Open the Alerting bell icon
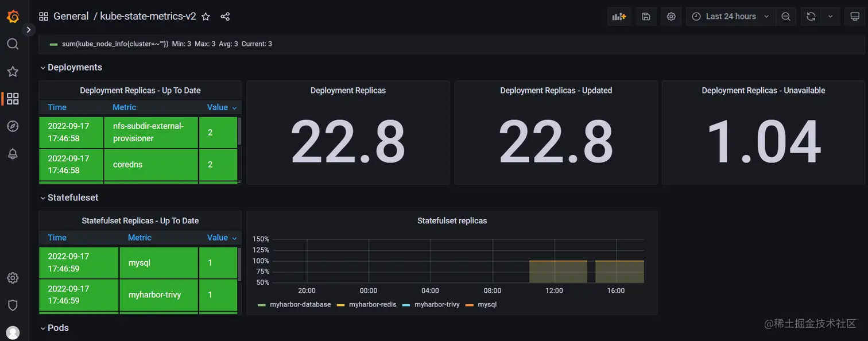Image resolution: width=868 pixels, height=341 pixels. [13, 153]
